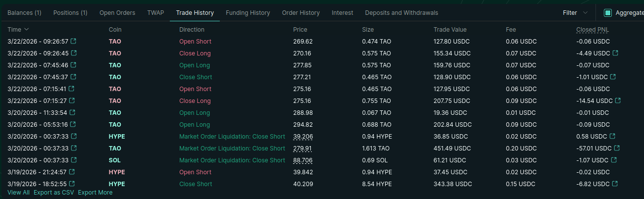Open explorer link for 09:26:45 trade
Screen dimensions: 644x199
pos(74,53)
